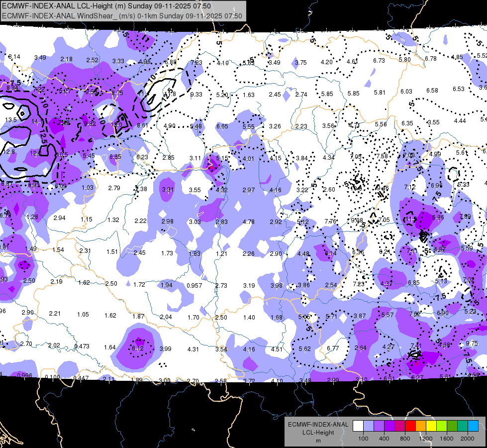The width and height of the screenshot is (487, 448).
Task: Click the wind shear value 4.34
Action: [x=328, y=157]
